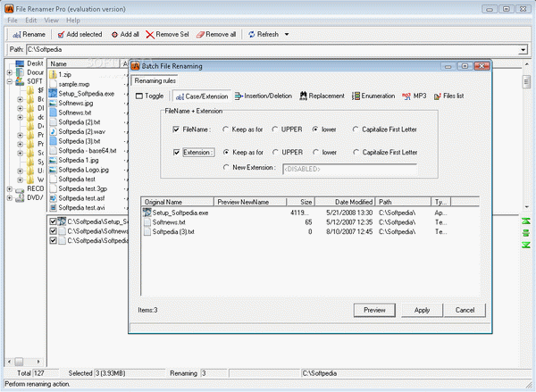536x392 pixels.
Task: Open the Toggle rules tab
Action: pos(149,96)
